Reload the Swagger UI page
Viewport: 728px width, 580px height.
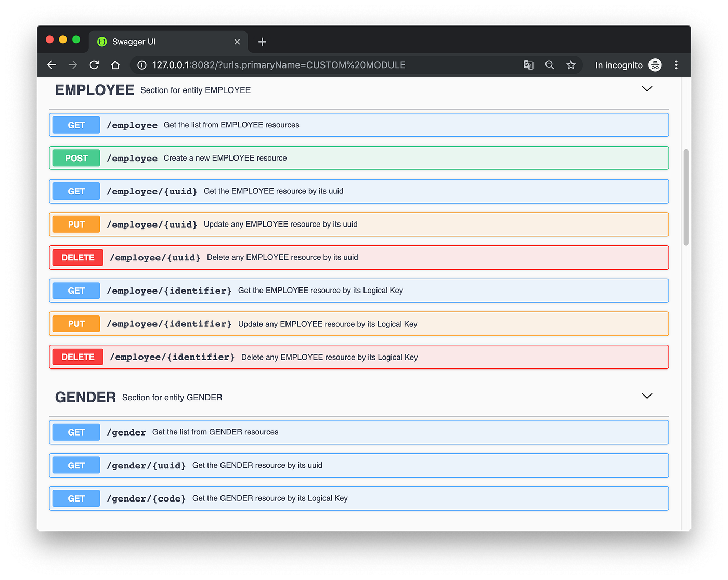tap(94, 64)
